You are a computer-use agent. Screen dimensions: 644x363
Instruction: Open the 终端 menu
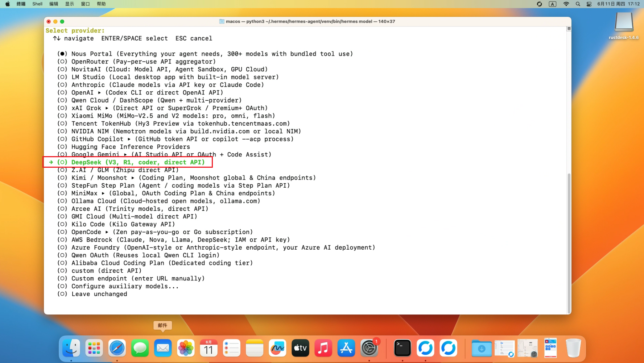[x=21, y=4]
